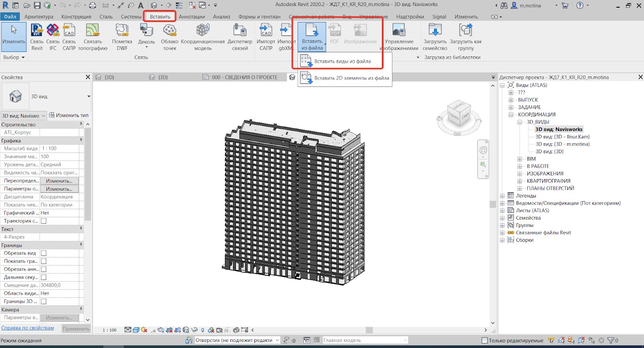This screenshot has width=644, height=348.
Task: Click the Связать топографию tool
Action: tap(93, 37)
